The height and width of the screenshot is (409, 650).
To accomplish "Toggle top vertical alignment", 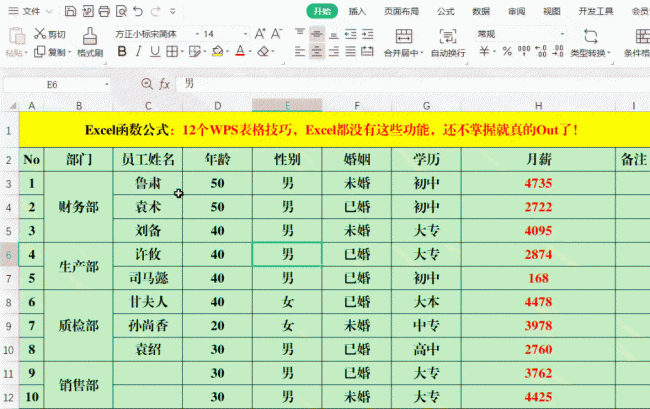I will 300,33.
